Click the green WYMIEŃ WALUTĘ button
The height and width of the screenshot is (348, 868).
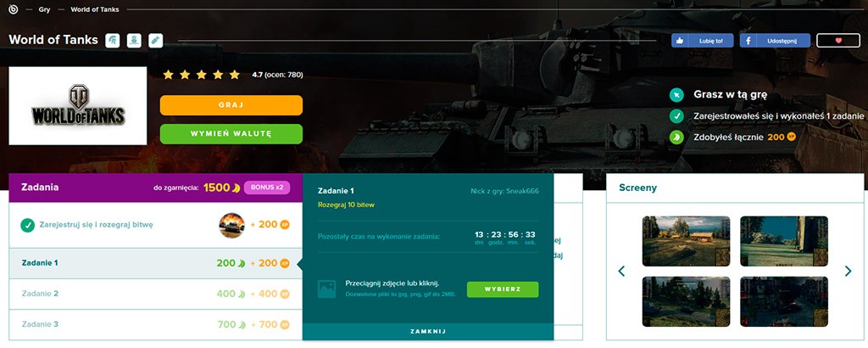pyautogui.click(x=231, y=134)
